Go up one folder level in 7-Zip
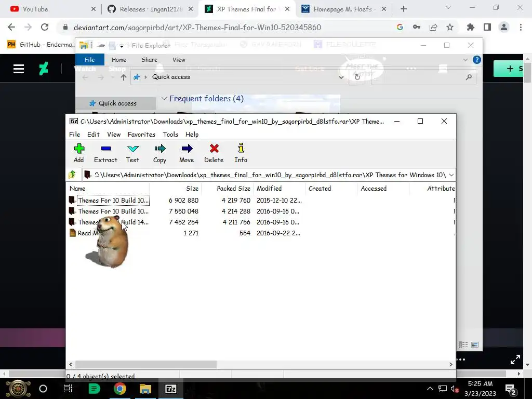This screenshot has height=399, width=532. pyautogui.click(x=72, y=175)
